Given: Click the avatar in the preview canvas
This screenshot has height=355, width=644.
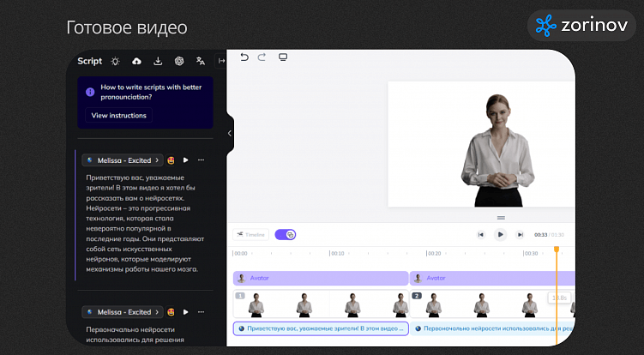Looking at the screenshot, I should [497, 150].
